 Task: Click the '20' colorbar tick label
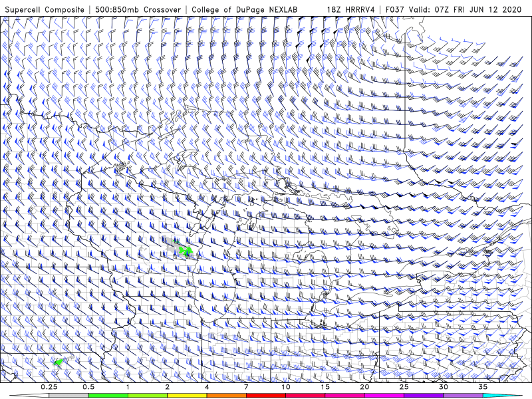tap(364, 387)
